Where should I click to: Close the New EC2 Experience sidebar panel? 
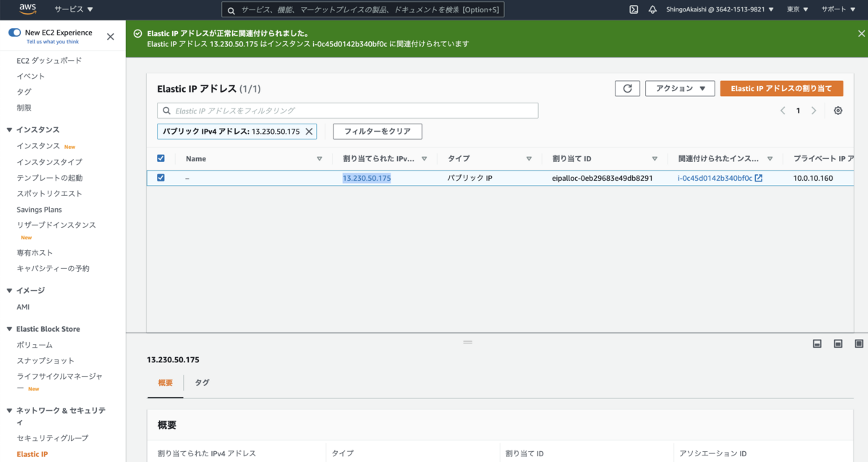click(110, 36)
